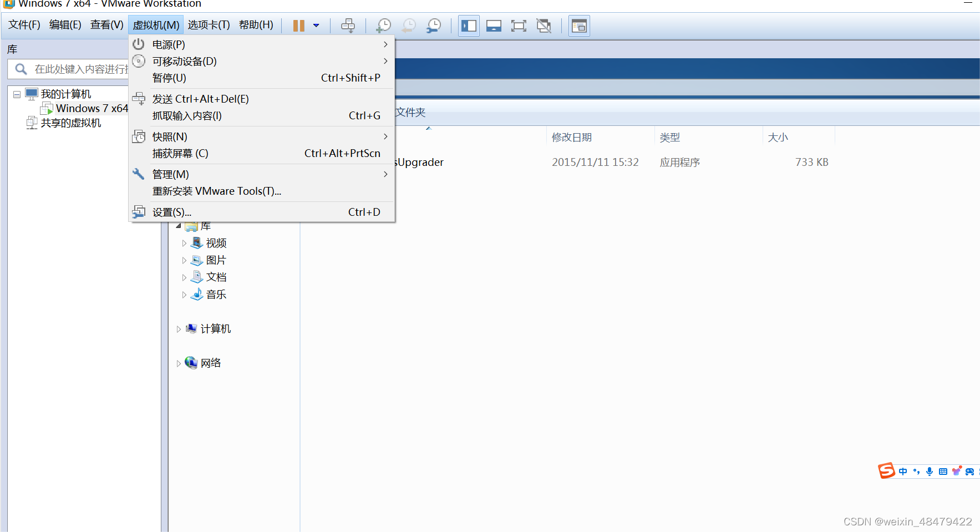Expand the 电源(P) submenu

click(x=261, y=44)
